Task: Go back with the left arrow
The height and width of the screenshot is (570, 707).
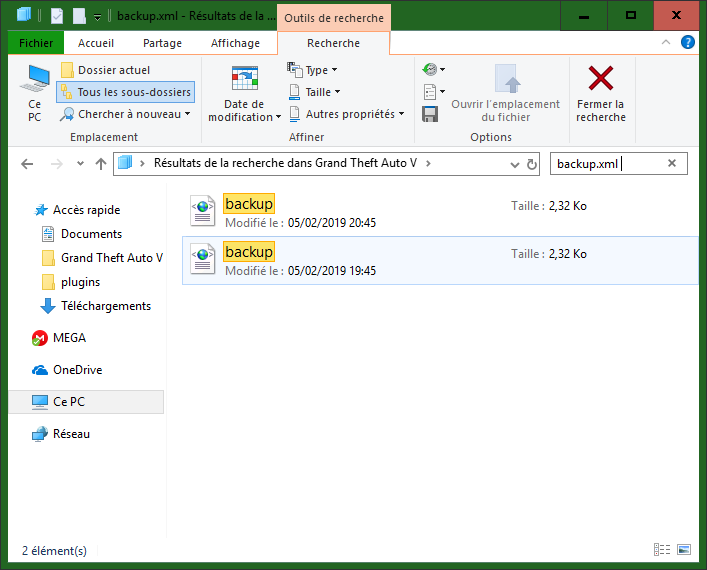Action: [27, 164]
